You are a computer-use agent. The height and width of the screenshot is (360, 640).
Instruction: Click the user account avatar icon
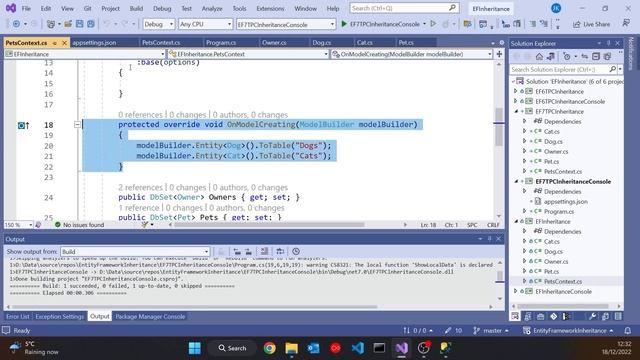556,8
